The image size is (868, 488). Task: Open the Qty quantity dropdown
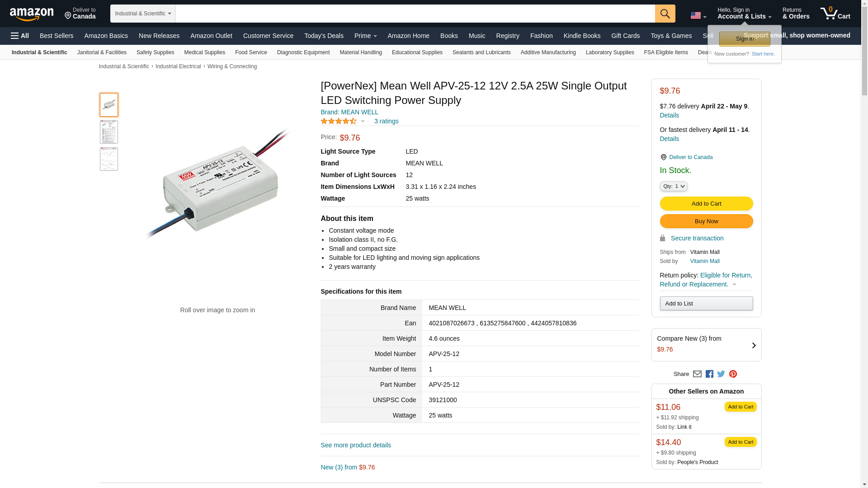(x=673, y=186)
